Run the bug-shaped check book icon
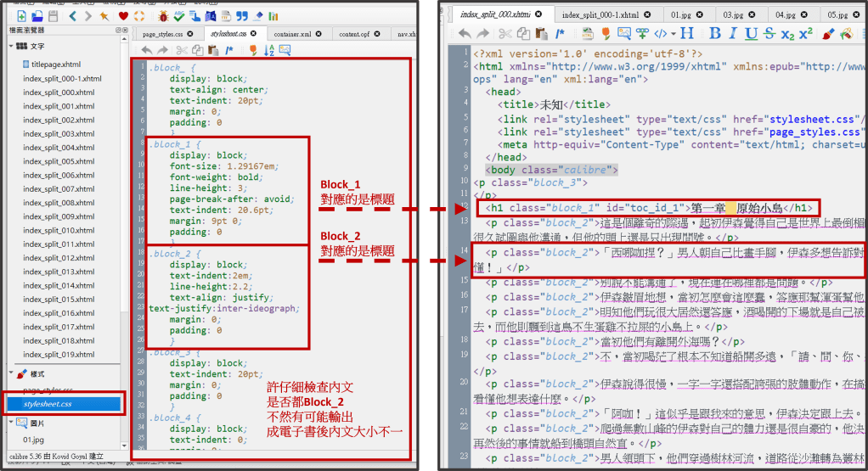This screenshot has width=868, height=471. 161,15
